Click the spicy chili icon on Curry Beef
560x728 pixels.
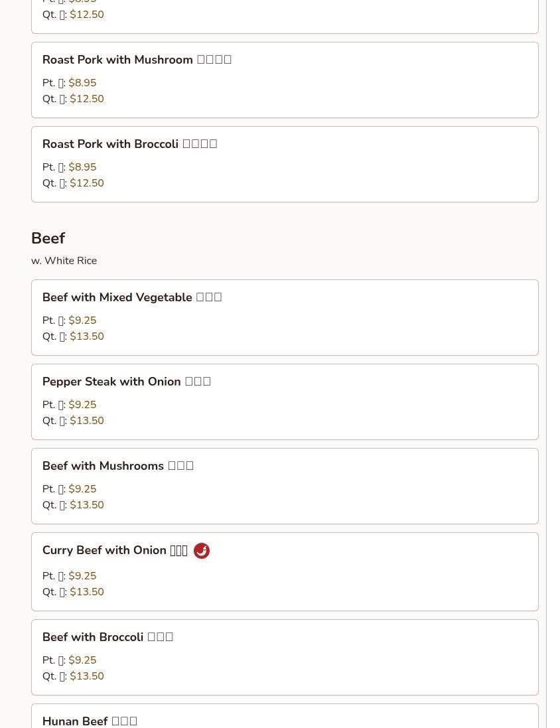point(201,551)
